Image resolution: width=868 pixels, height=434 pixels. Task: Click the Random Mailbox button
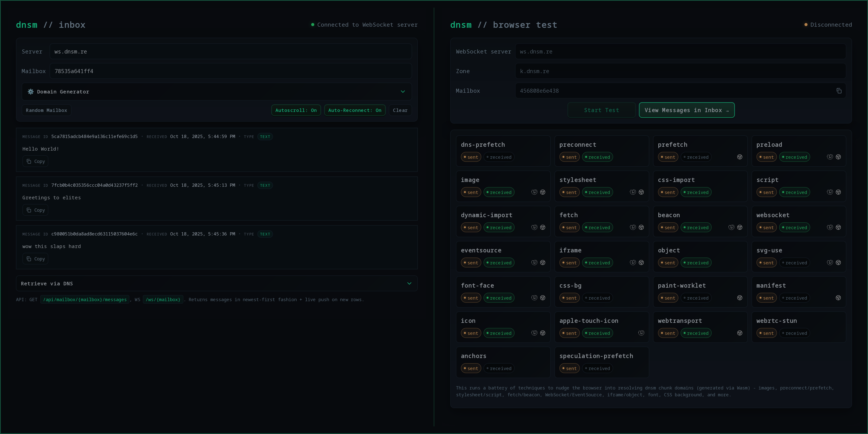point(46,110)
